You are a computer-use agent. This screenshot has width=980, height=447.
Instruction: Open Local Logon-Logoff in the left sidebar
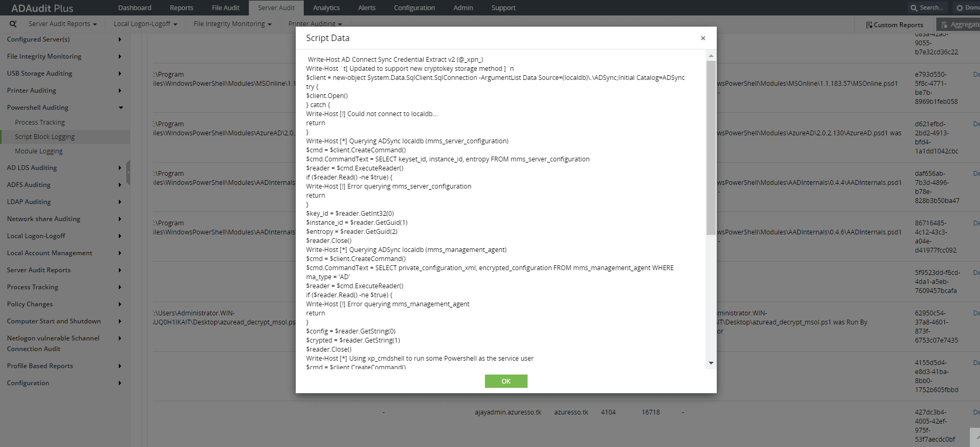click(36, 236)
